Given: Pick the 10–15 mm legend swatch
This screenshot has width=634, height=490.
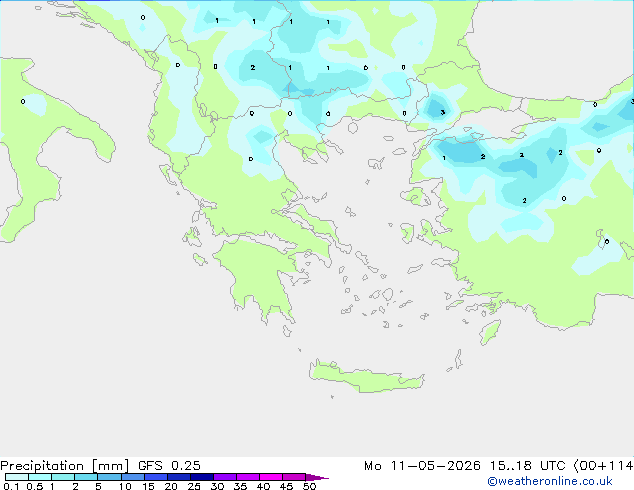Looking at the screenshot, I should [132, 477].
